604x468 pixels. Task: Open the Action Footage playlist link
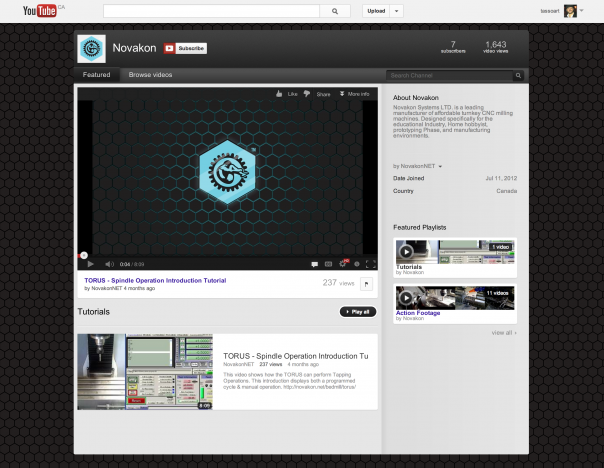418,313
